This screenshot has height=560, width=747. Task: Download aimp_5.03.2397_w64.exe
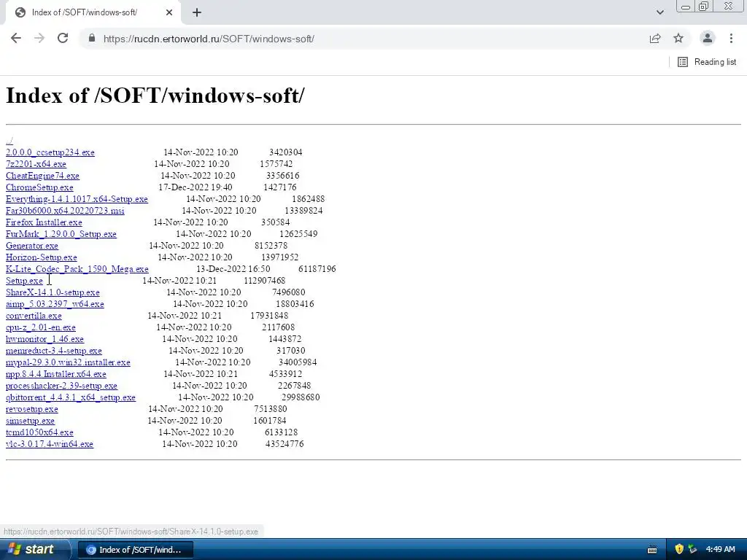(55, 304)
